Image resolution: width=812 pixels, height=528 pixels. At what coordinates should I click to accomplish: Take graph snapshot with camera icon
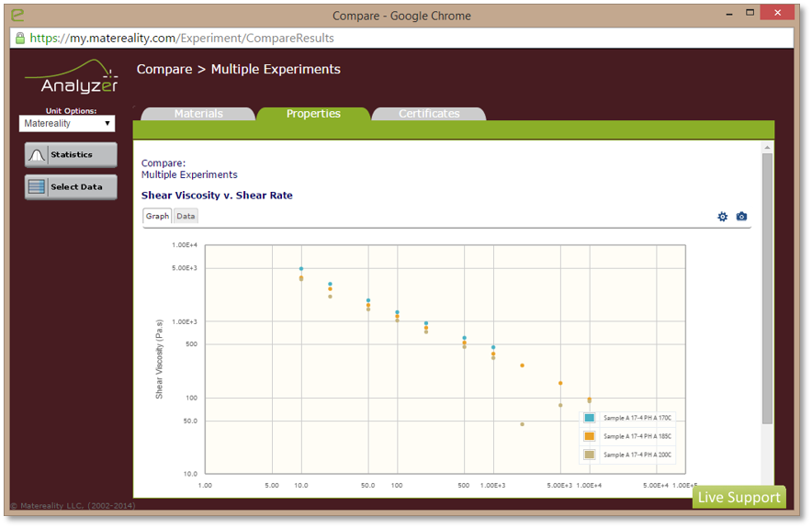pyautogui.click(x=741, y=217)
